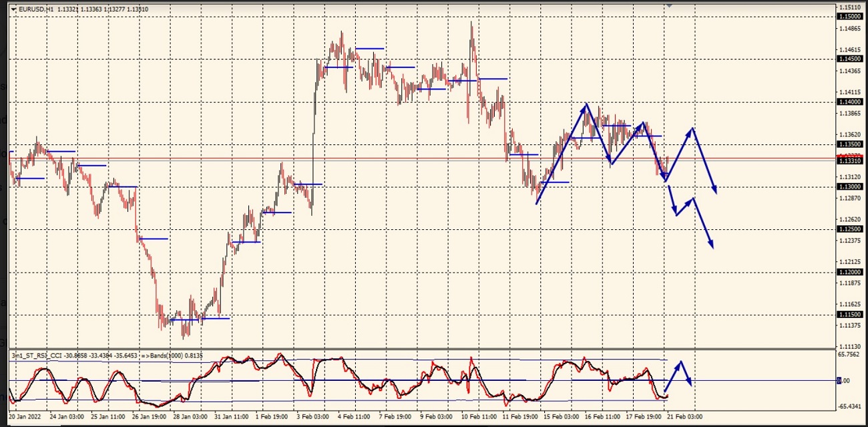Click the 26 Jan 19:00 time label

(148, 416)
